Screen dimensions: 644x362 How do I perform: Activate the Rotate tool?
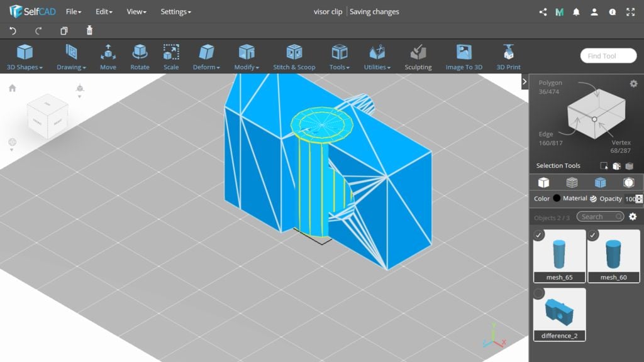point(140,57)
